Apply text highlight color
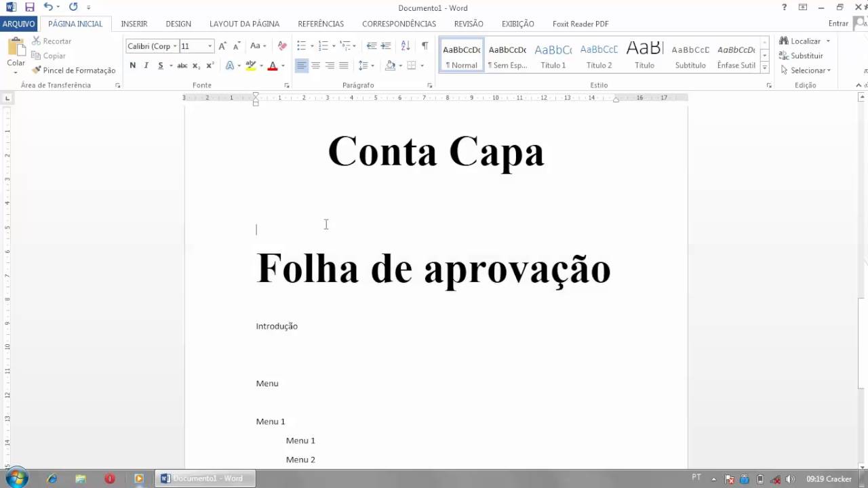 pos(250,65)
